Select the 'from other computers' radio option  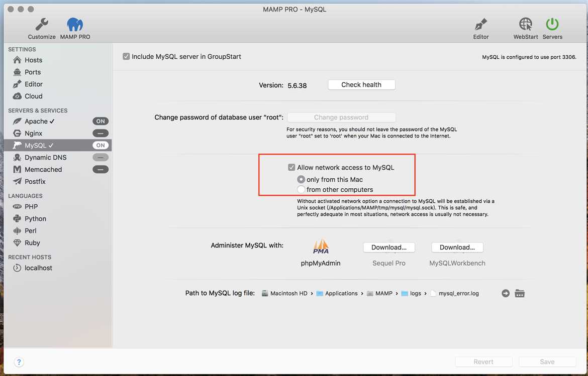pos(301,189)
